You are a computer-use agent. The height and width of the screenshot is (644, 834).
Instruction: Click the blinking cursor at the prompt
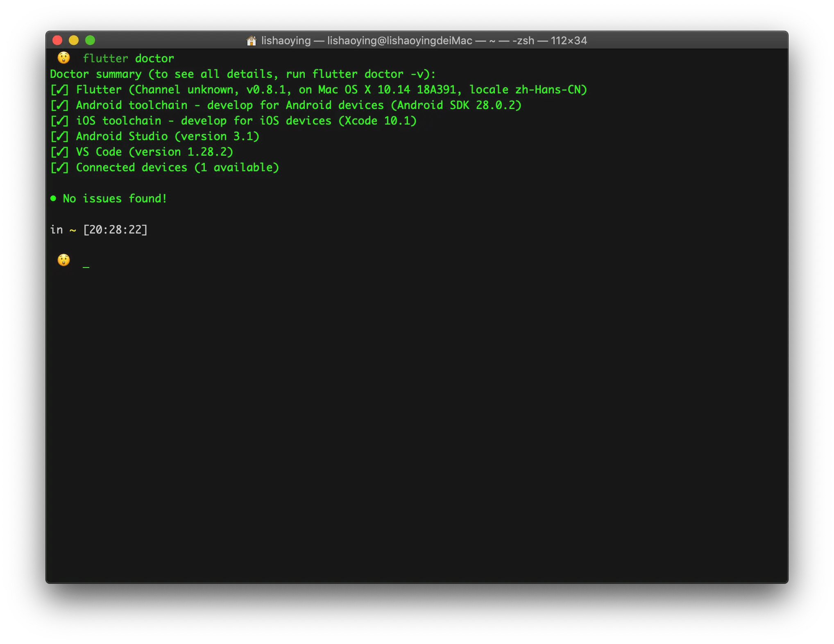tap(86, 266)
